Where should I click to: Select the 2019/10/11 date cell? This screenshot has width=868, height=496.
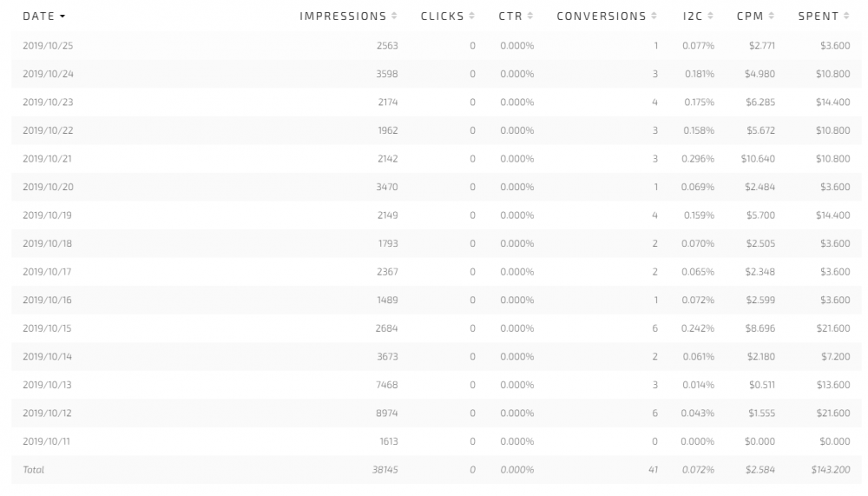pos(48,441)
